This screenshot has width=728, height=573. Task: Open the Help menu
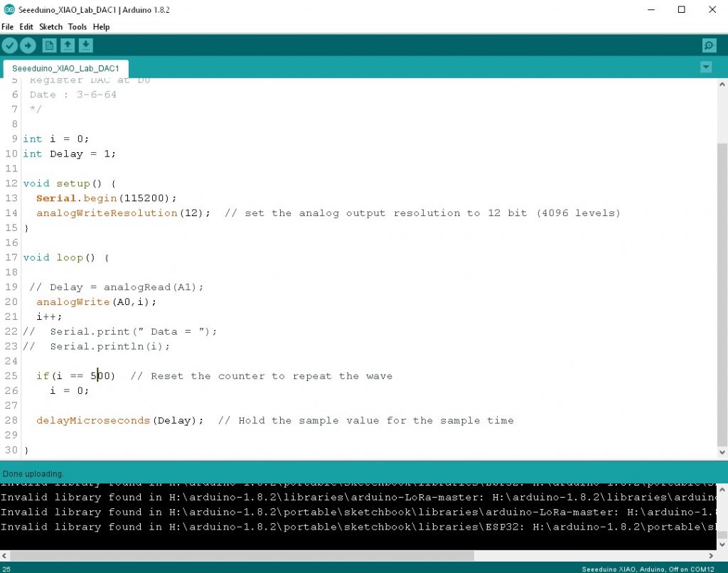point(101,27)
